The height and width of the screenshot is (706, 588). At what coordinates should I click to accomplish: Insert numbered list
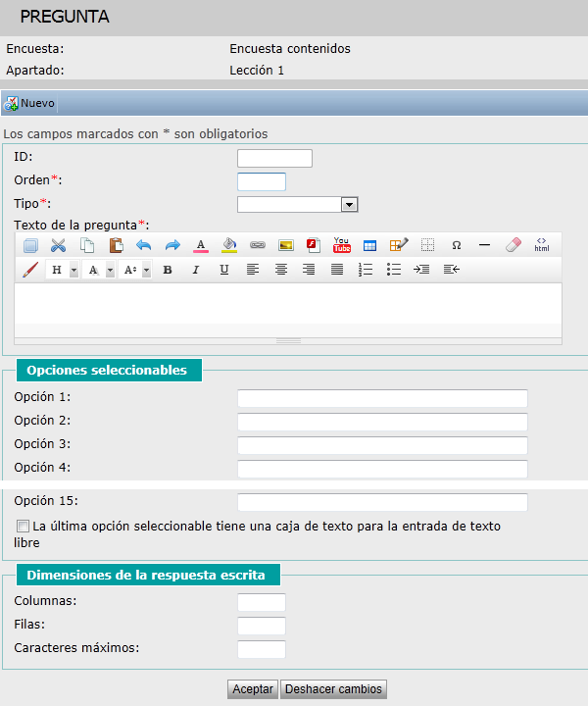(x=366, y=270)
